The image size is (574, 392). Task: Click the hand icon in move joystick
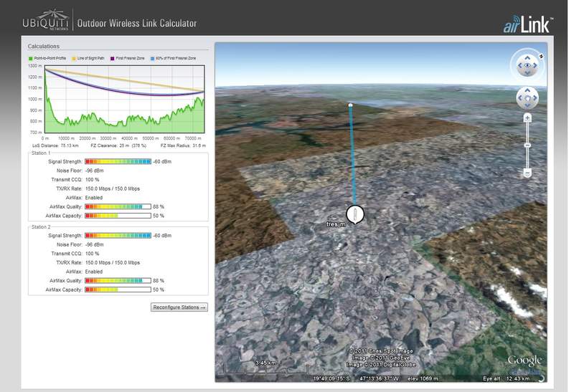click(x=527, y=98)
